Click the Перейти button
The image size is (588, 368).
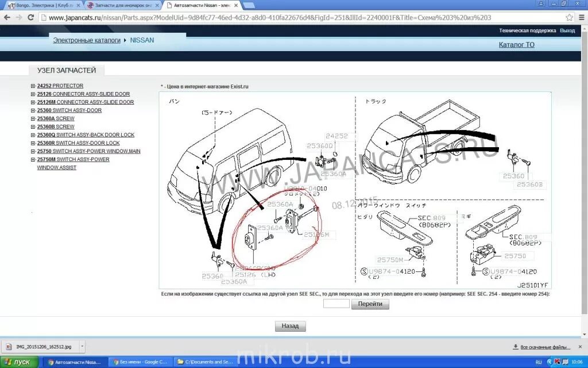[370, 304]
